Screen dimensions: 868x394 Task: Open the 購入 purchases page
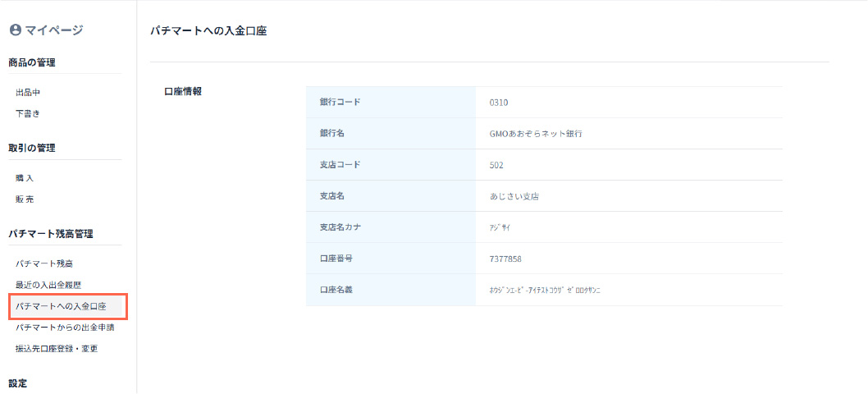pos(25,178)
